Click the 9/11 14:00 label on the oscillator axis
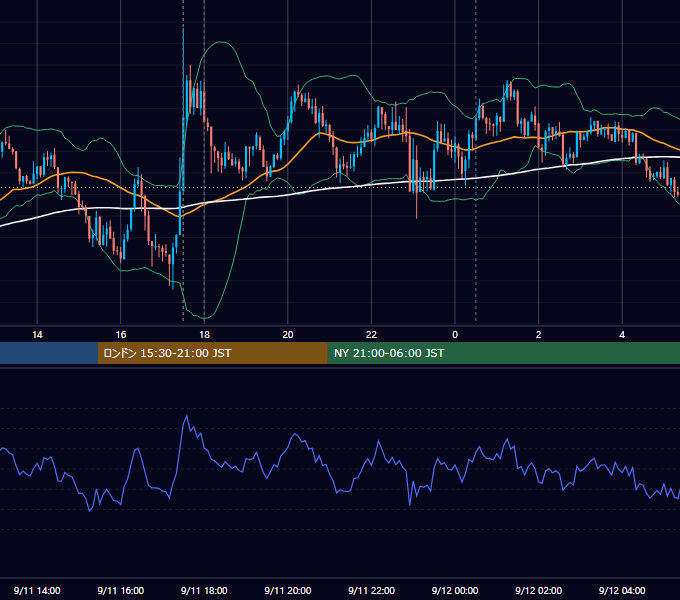The height and width of the screenshot is (600, 680). (37, 590)
